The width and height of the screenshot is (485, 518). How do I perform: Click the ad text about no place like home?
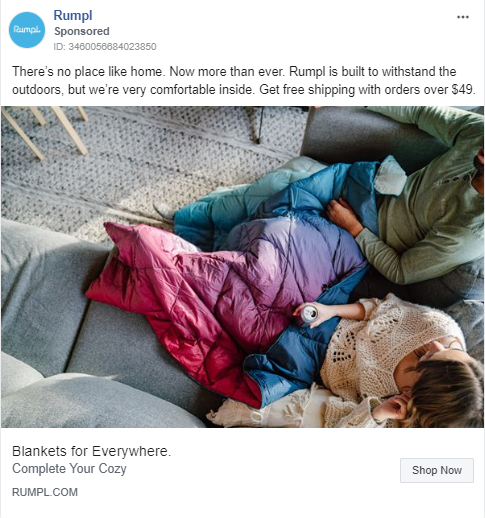[89, 72]
